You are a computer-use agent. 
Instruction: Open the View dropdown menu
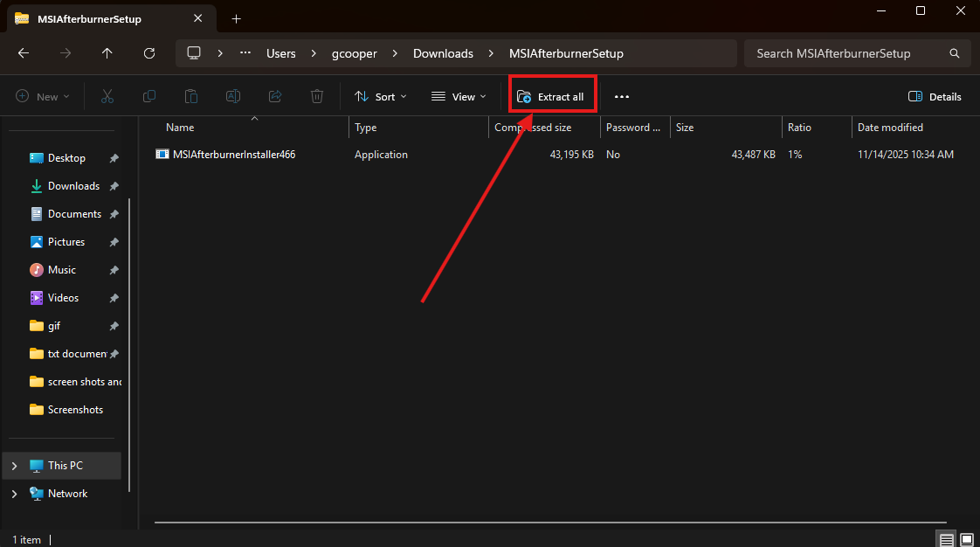coord(459,96)
